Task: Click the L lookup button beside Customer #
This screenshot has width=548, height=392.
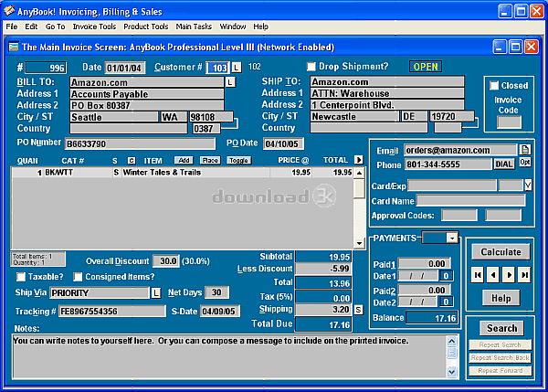Action: tap(237, 68)
